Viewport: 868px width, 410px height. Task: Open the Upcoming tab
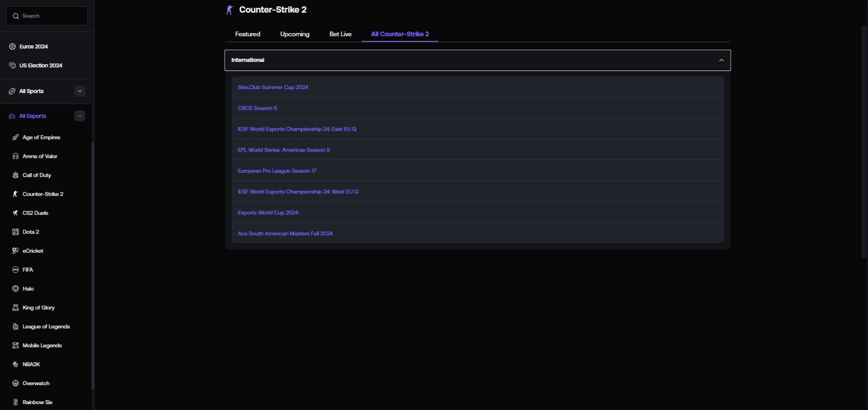pyautogui.click(x=295, y=34)
